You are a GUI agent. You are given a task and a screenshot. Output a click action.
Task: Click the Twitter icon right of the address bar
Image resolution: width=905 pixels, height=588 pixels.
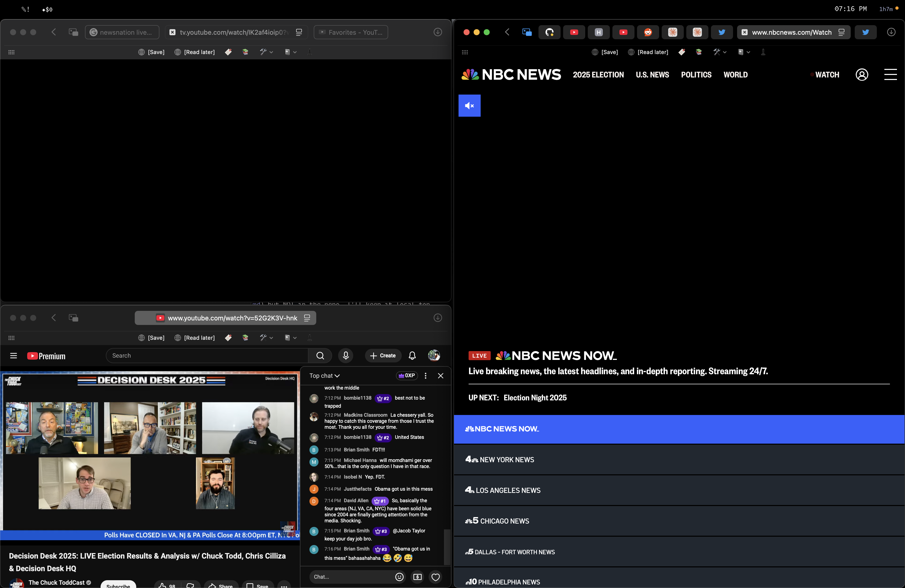coord(866,32)
